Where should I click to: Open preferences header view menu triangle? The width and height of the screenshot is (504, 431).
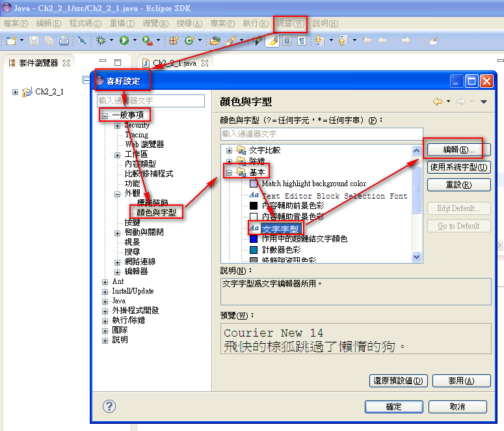pyautogui.click(x=484, y=102)
